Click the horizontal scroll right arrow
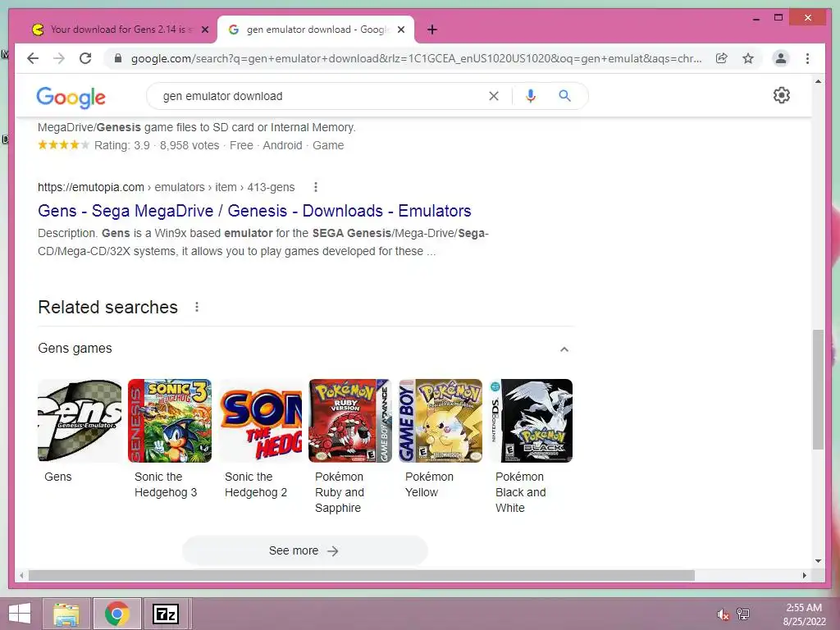This screenshot has height=630, width=840. [804, 575]
